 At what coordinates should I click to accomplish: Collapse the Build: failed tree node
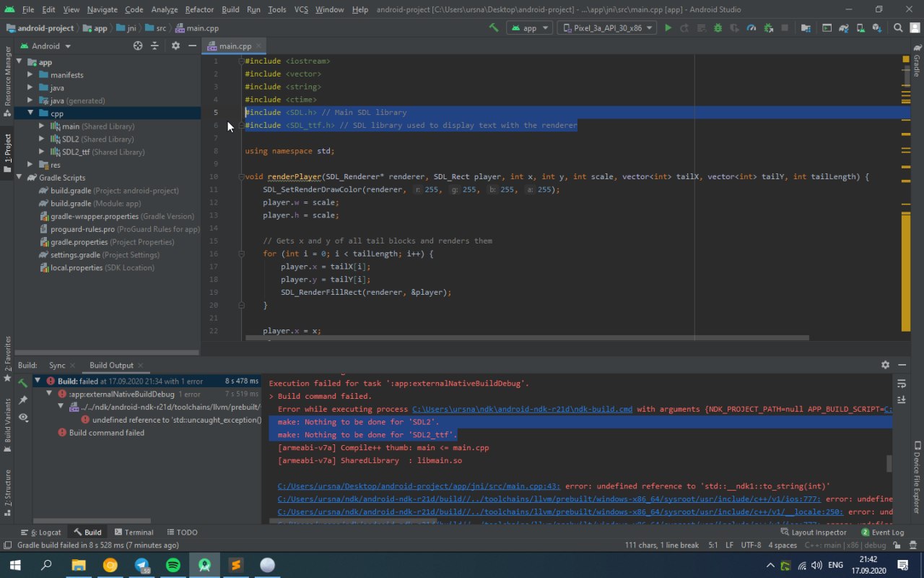pyautogui.click(x=38, y=381)
